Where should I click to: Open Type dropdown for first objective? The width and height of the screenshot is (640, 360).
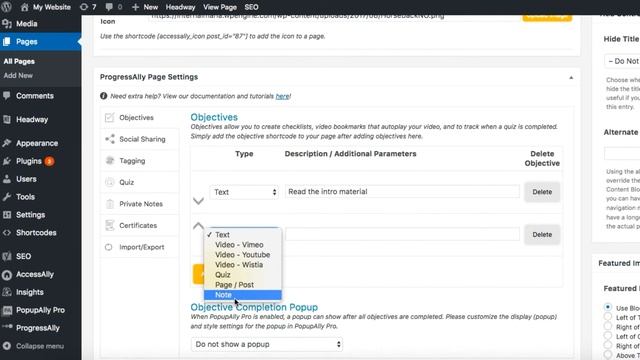click(x=244, y=192)
